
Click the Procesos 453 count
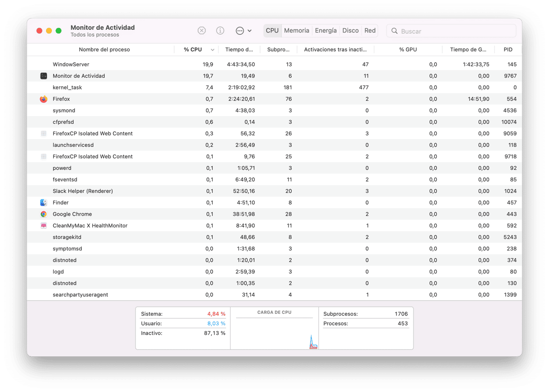pos(403,323)
